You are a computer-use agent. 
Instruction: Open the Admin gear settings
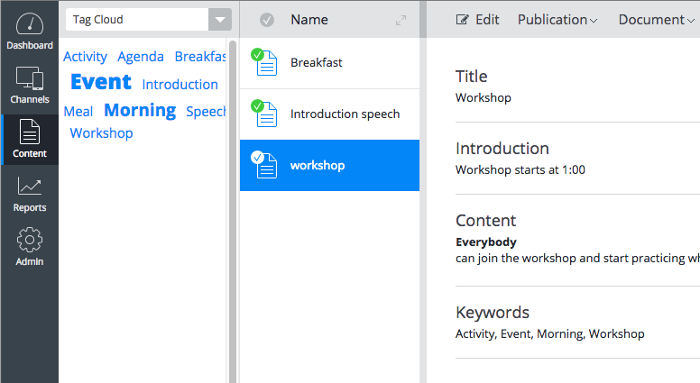pyautogui.click(x=29, y=240)
